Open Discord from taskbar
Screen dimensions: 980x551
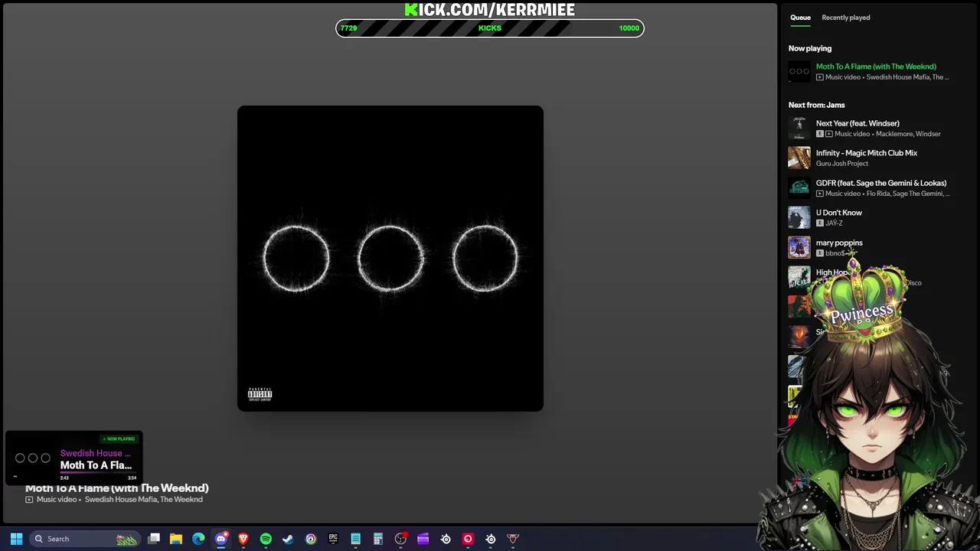point(221,539)
